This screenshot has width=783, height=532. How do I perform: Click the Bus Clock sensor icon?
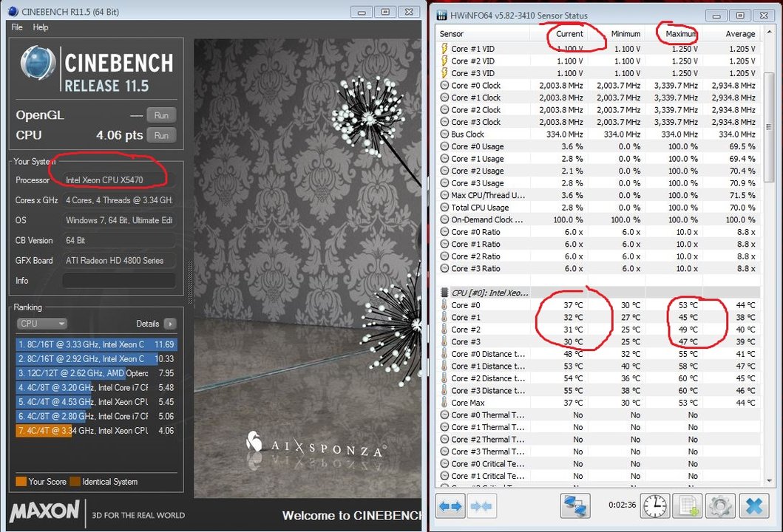coord(444,134)
